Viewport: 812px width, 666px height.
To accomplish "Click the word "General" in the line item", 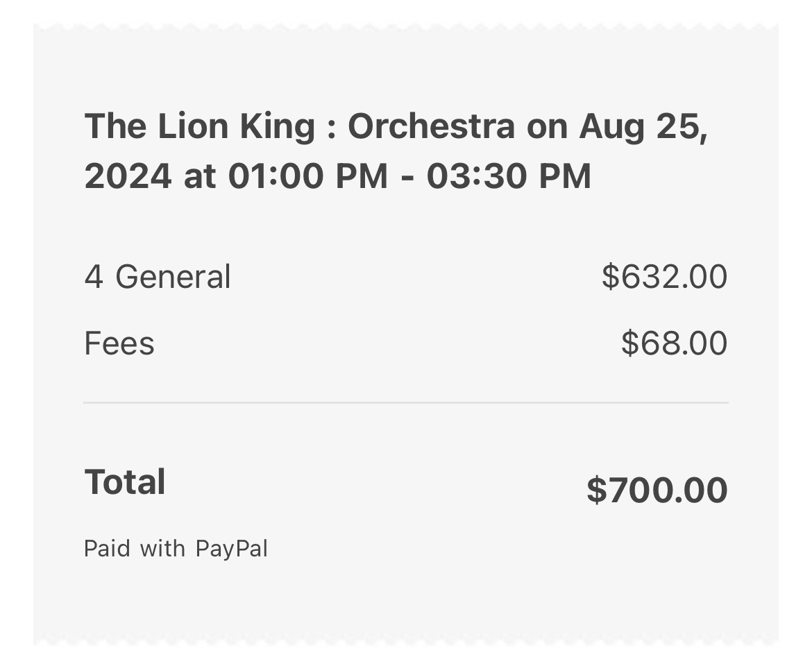I will (x=173, y=277).
